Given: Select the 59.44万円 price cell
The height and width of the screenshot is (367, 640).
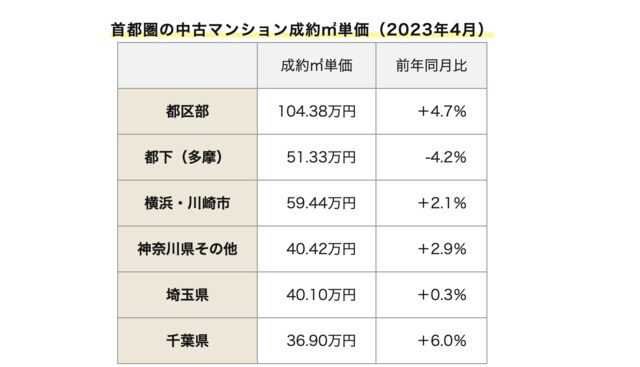Looking at the screenshot, I should tap(316, 203).
